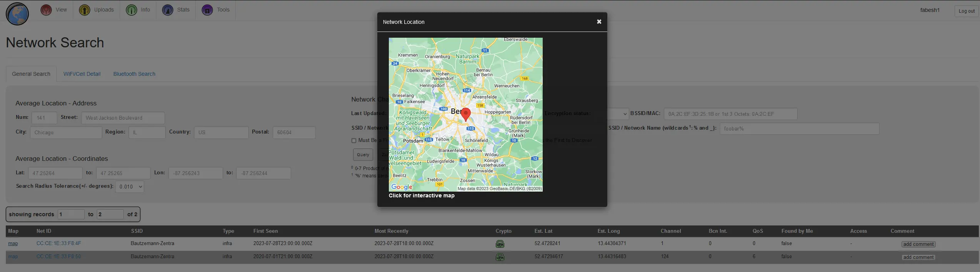The height and width of the screenshot is (272, 980).
Task: Open map link for first result row
Action: pyautogui.click(x=13, y=244)
